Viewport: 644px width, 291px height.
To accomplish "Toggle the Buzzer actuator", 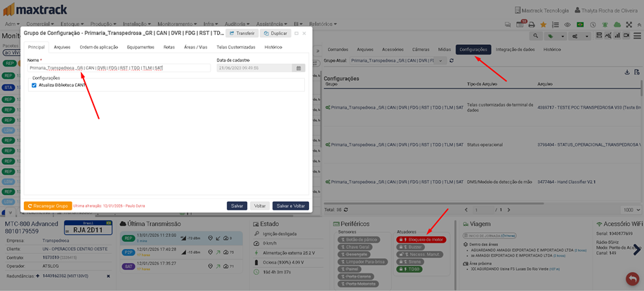I will [416, 247].
